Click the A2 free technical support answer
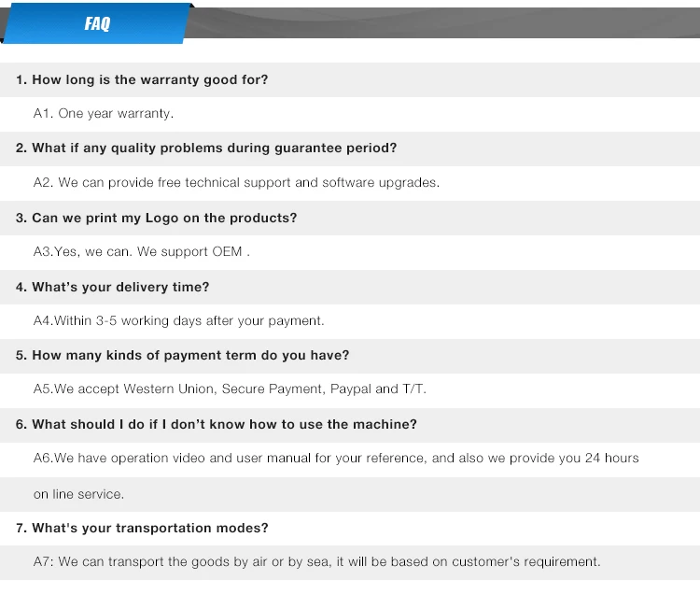Image resolution: width=700 pixels, height=594 pixels. (236, 182)
